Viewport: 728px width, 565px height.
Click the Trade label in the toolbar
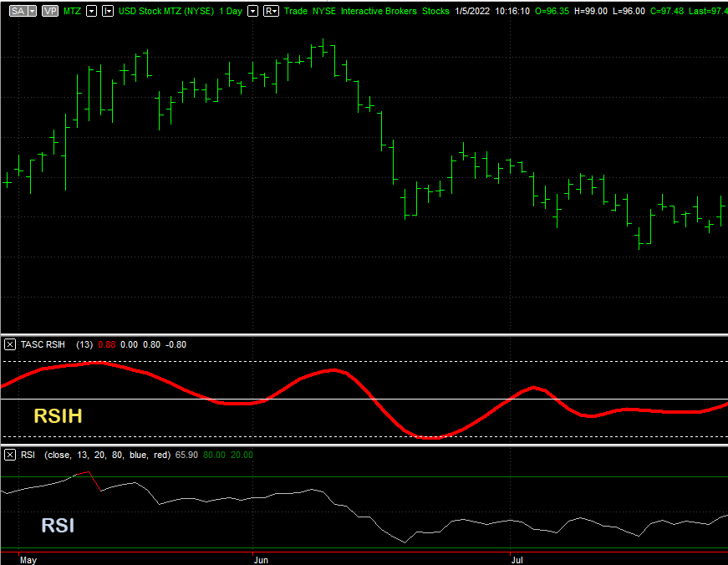pos(296,11)
